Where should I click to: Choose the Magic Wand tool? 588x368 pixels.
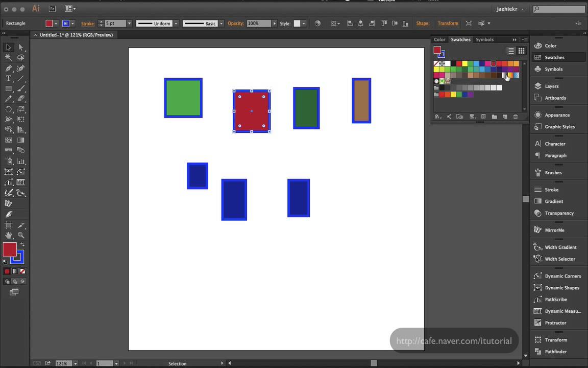(x=8, y=57)
